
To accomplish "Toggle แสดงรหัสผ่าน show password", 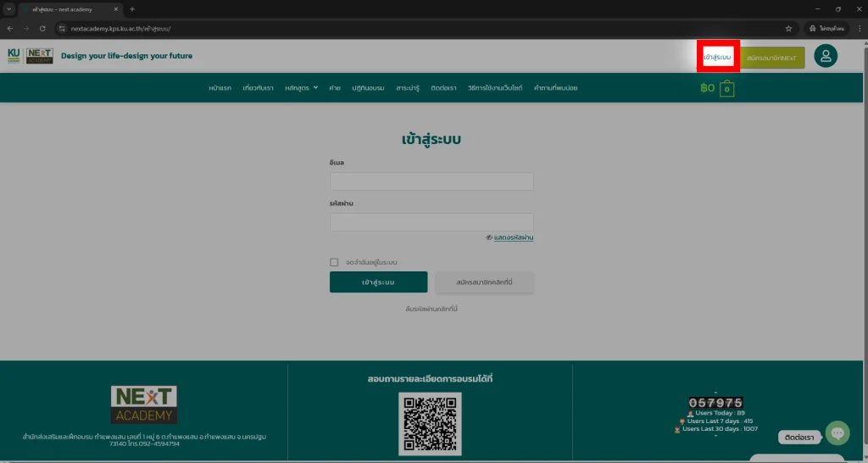I will coord(509,237).
